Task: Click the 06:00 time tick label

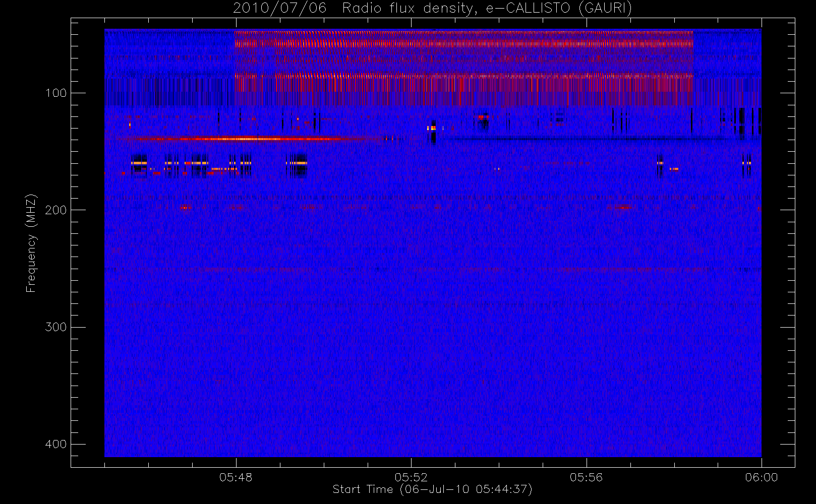Action: 762,477
